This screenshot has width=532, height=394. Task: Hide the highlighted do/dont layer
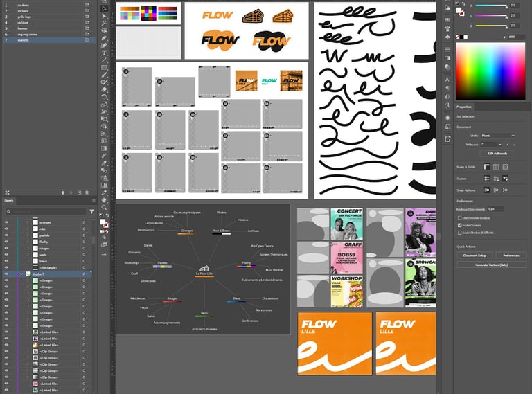[6, 274]
